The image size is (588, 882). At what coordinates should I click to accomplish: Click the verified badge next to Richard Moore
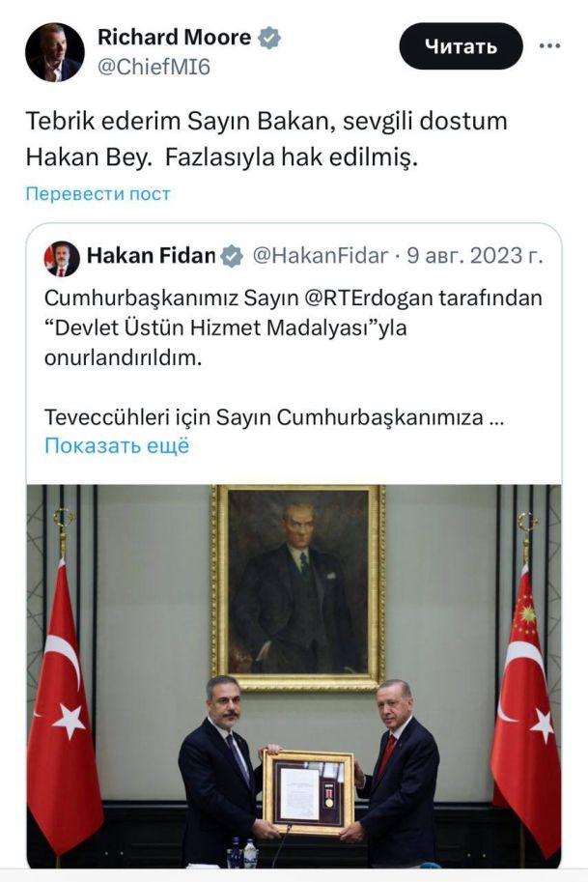(269, 38)
